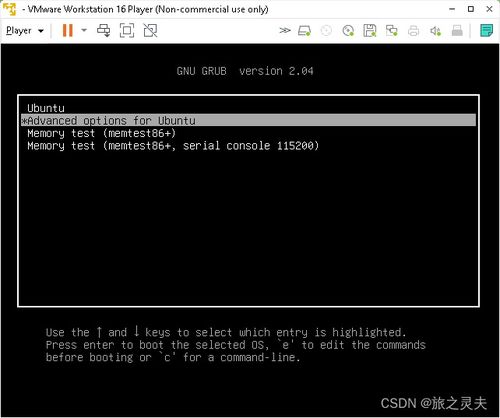Toggle the sound card device icon
The height and width of the screenshot is (418, 500).
pos(435,31)
